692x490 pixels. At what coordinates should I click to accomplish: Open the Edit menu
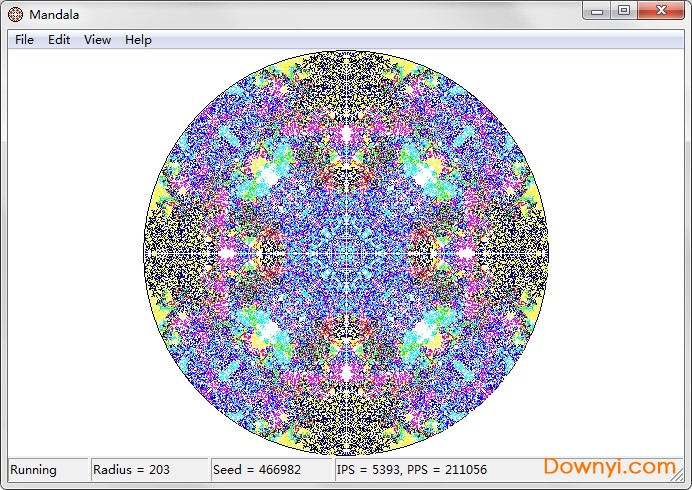59,40
